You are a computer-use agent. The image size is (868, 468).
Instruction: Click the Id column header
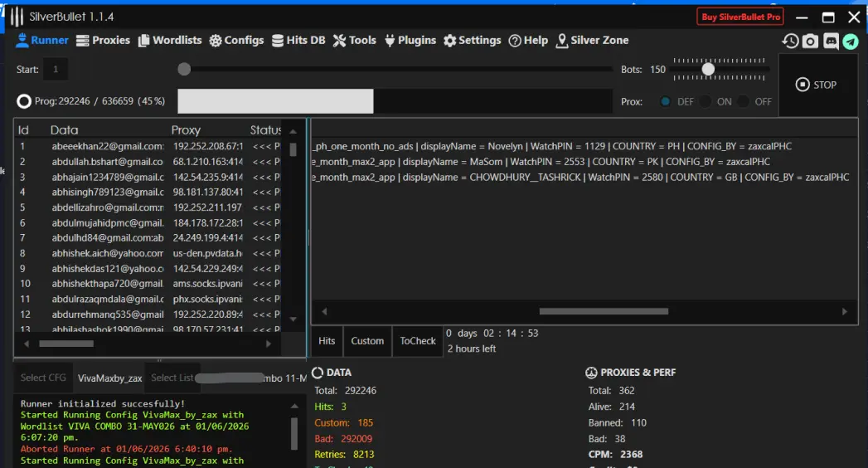tap(23, 130)
